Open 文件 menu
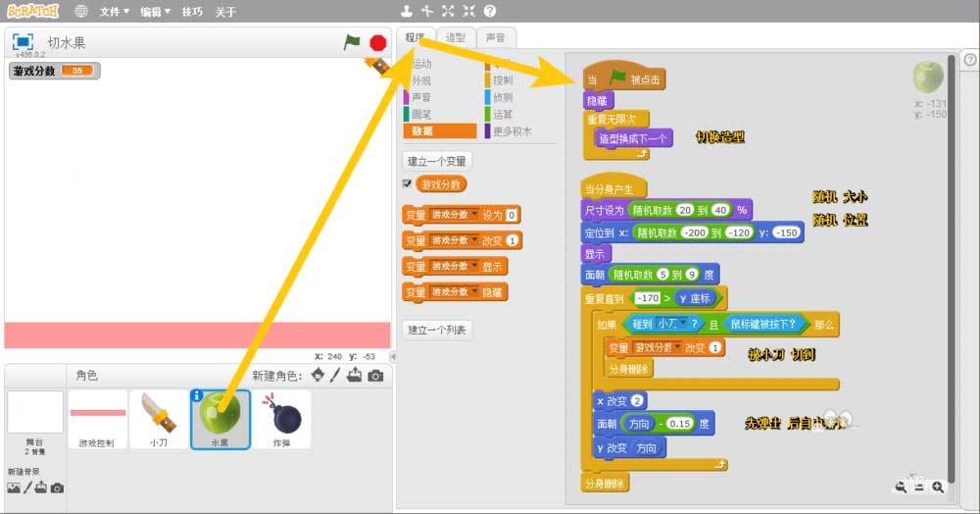Image resolution: width=980 pixels, height=514 pixels. (x=115, y=11)
